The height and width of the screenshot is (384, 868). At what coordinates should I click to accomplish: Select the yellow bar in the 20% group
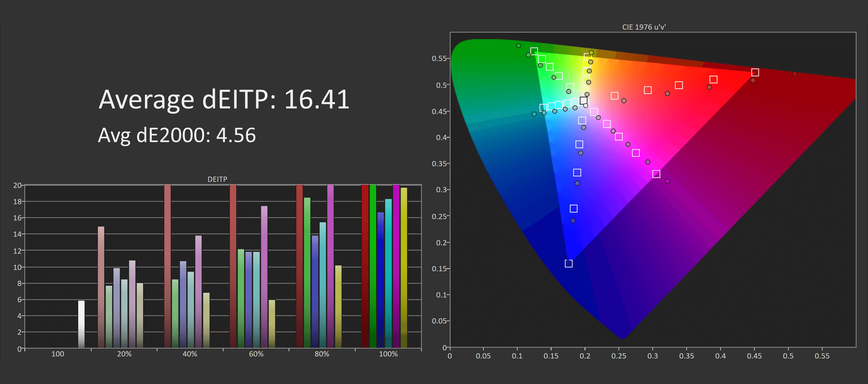pyautogui.click(x=140, y=315)
